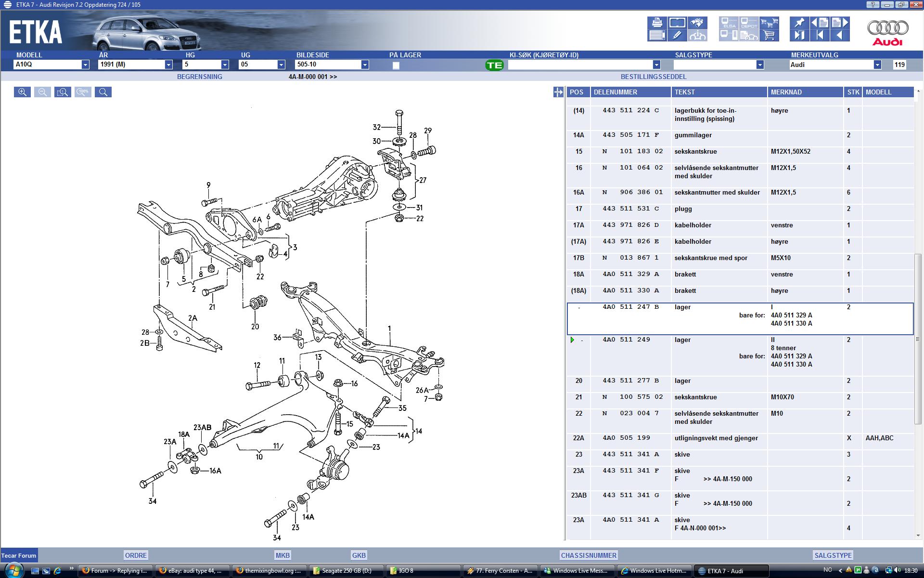This screenshot has height=578, width=924.
Task: Click the frame-shaped icon beside the printer
Action: [x=677, y=23]
